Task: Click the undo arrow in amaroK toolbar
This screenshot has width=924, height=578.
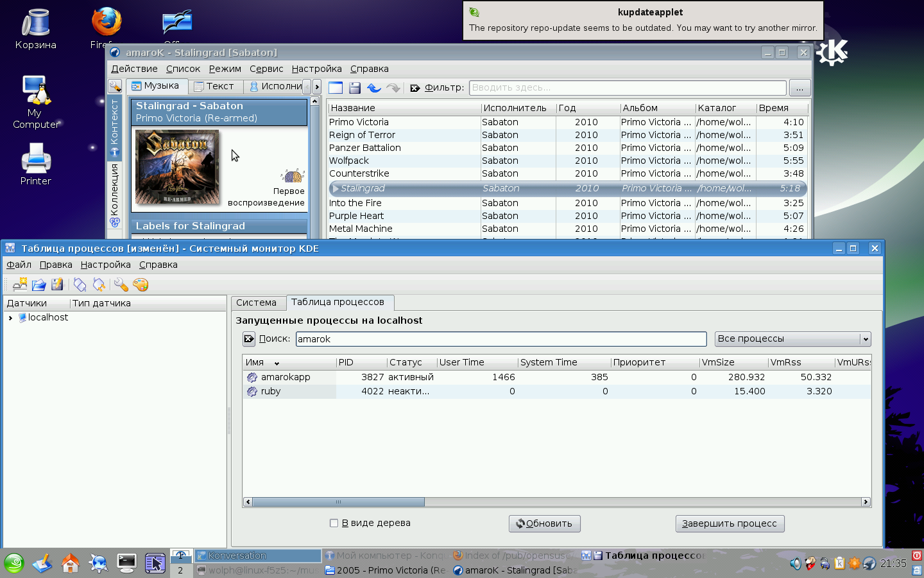Action: 373,88
